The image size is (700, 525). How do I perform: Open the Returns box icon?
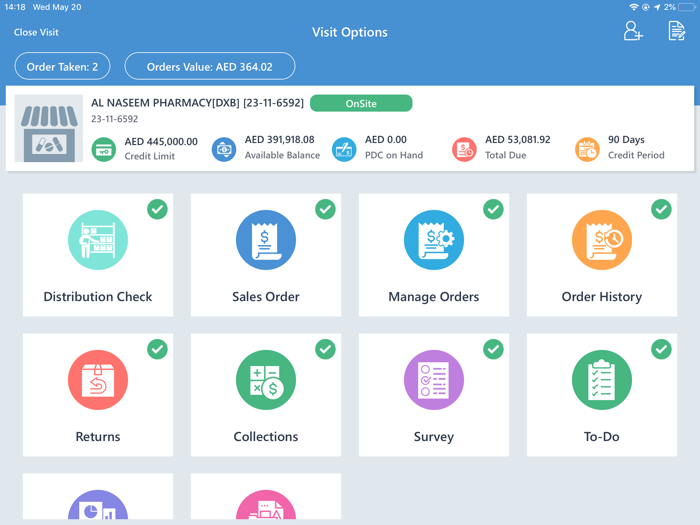[x=98, y=380]
